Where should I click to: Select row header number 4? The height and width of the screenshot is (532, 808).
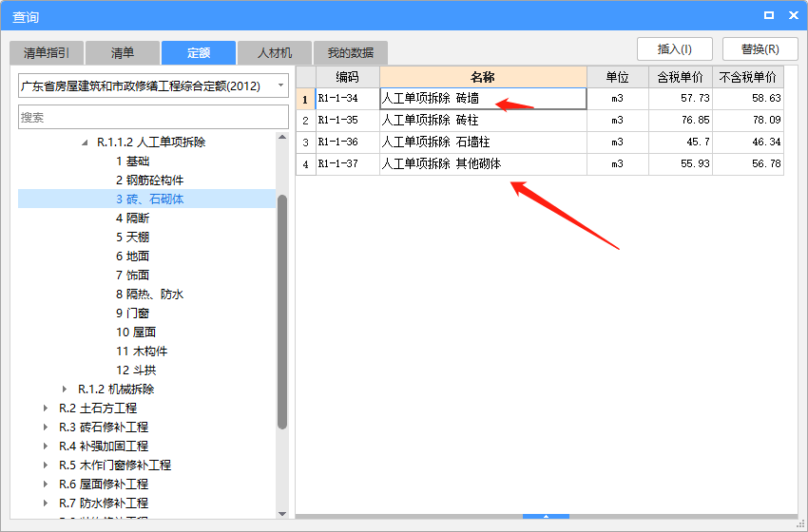click(x=305, y=164)
